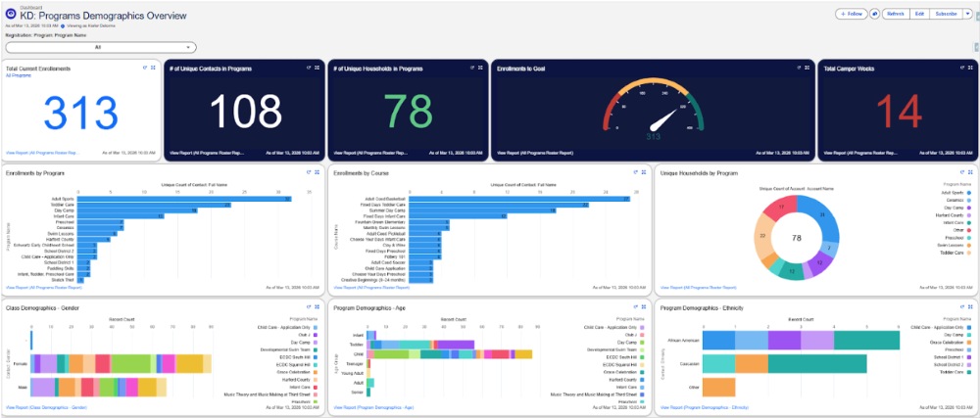Screen dimensions: 980x418
Task: Expand the Class Demographics - Gender widget
Action: pyautogui.click(x=318, y=308)
